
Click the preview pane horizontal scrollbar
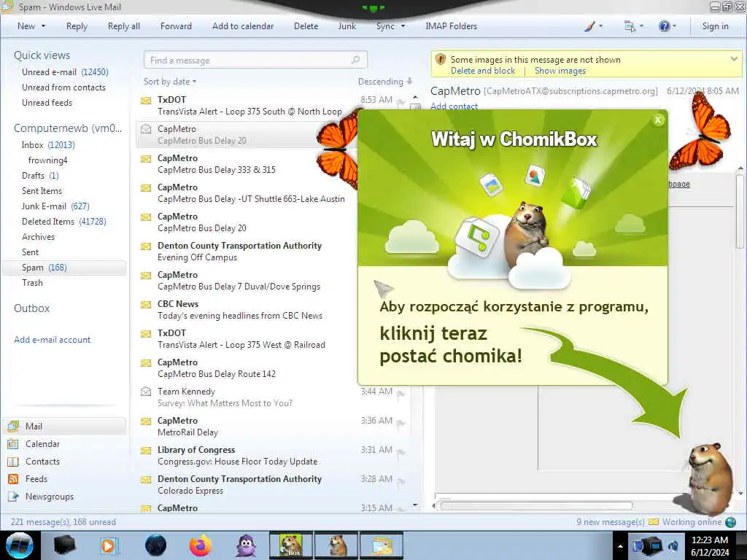pyautogui.click(x=536, y=506)
